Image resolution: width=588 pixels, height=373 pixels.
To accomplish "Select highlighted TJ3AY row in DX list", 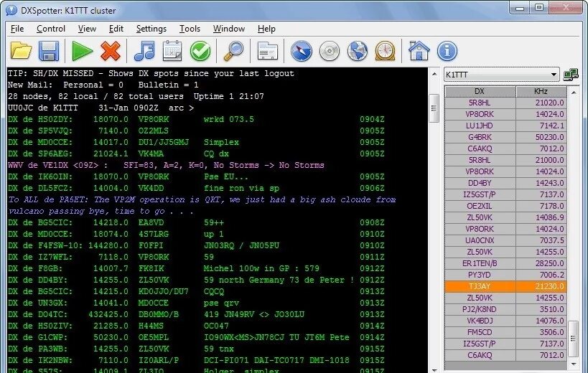I will tap(505, 286).
